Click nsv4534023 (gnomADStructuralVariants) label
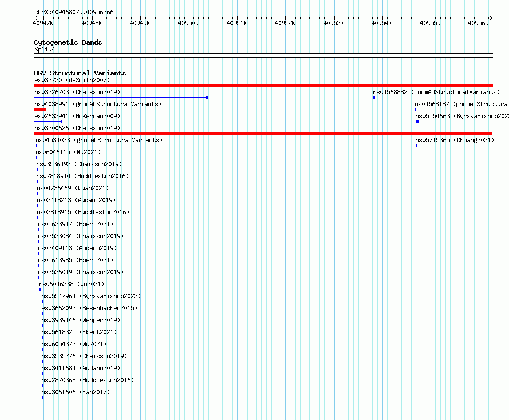Viewport: 509px width, 420px height. pyautogui.click(x=99, y=140)
